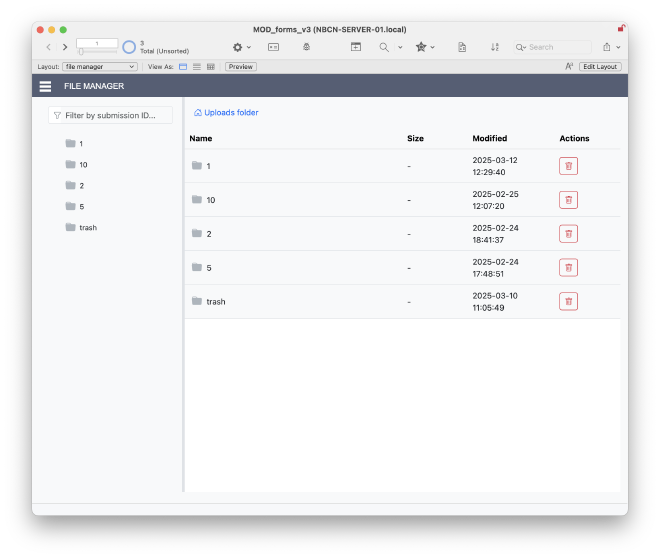The height and width of the screenshot is (558, 660).
Task: Click the red lock icon in title bar
Action: coord(621,29)
